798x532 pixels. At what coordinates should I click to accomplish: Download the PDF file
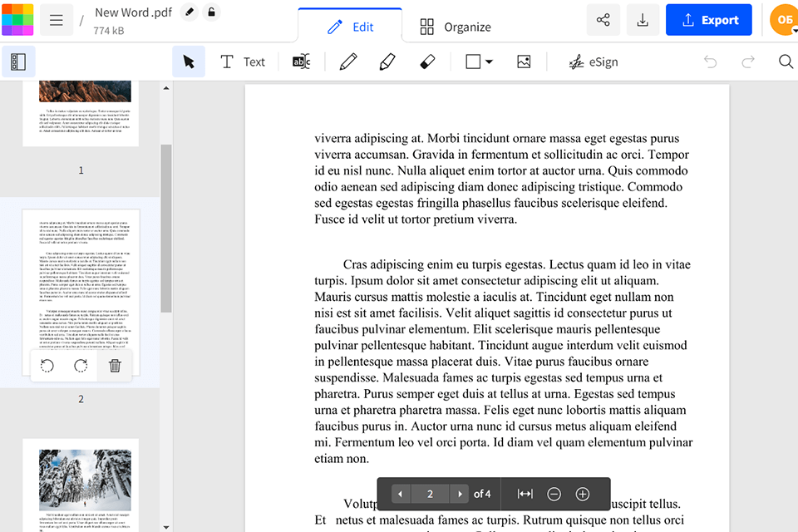[643, 20]
